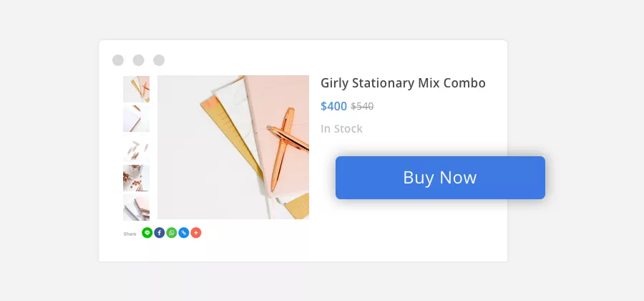Screen dimensions: 644x301
Task: Click the Girly Stationary Mix Combo title
Action: [403, 83]
